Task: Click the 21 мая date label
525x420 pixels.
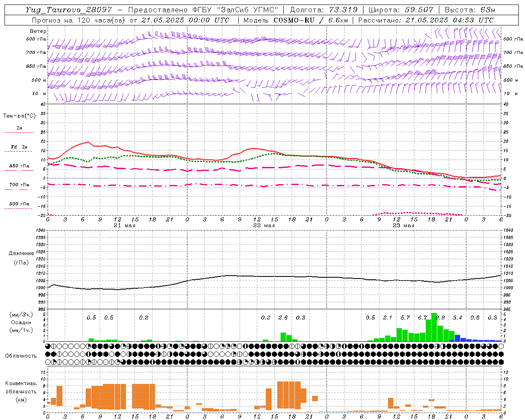Action: (124, 226)
